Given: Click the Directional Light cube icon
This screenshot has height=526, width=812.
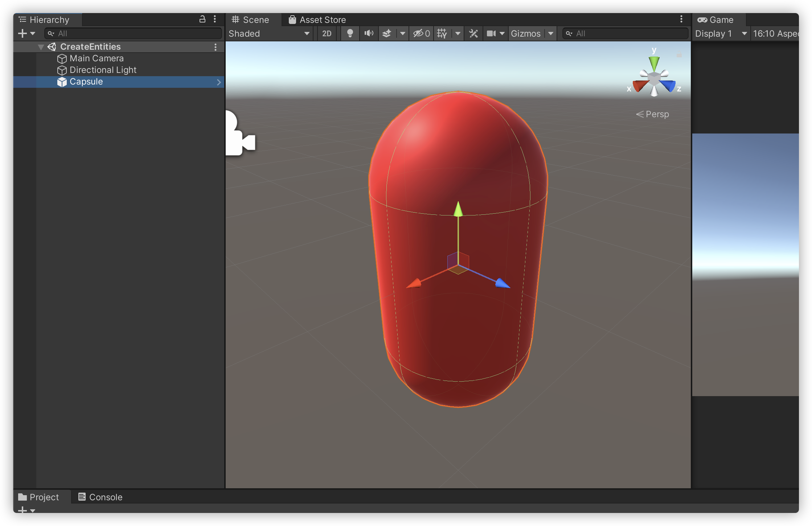Looking at the screenshot, I should pos(62,70).
